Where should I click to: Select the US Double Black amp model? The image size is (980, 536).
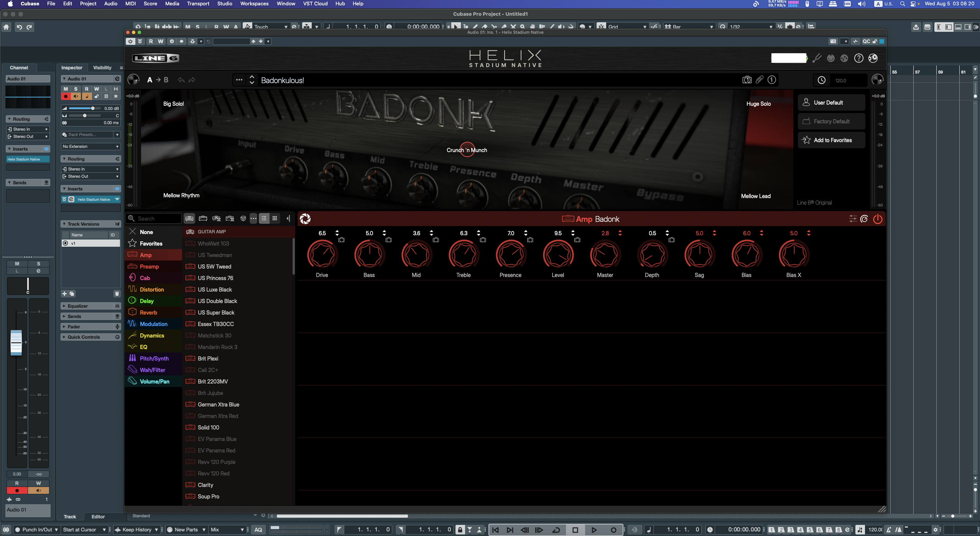coord(217,301)
